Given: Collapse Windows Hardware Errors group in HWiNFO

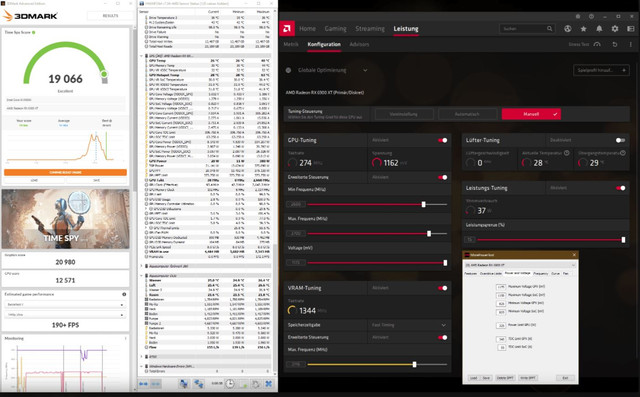Looking at the screenshot, I should 142,366.
